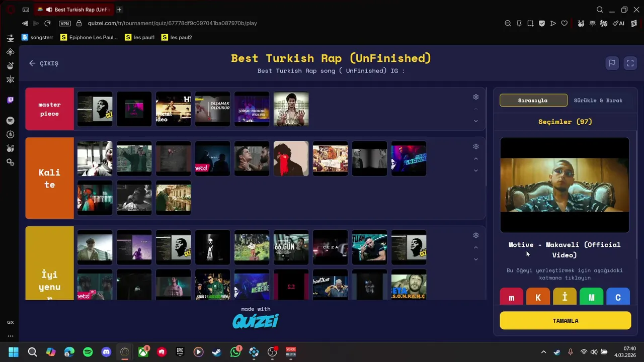
Task: Take a snapshot with the capture icon
Action: click(x=530, y=23)
